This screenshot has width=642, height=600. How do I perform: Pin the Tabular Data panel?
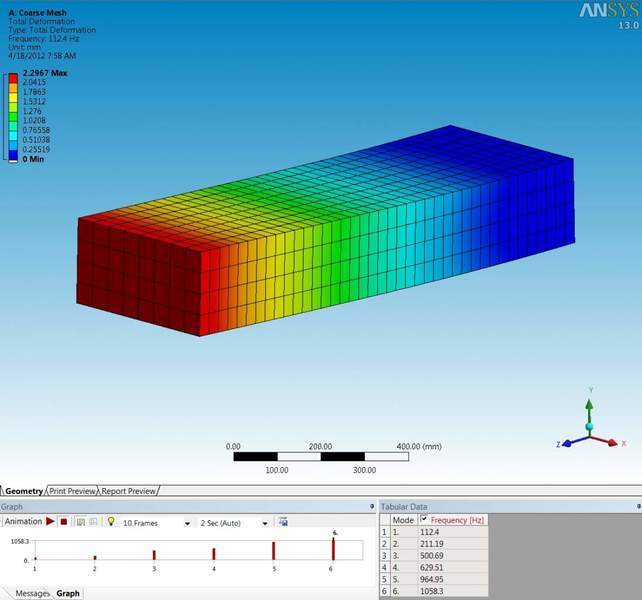(x=639, y=507)
